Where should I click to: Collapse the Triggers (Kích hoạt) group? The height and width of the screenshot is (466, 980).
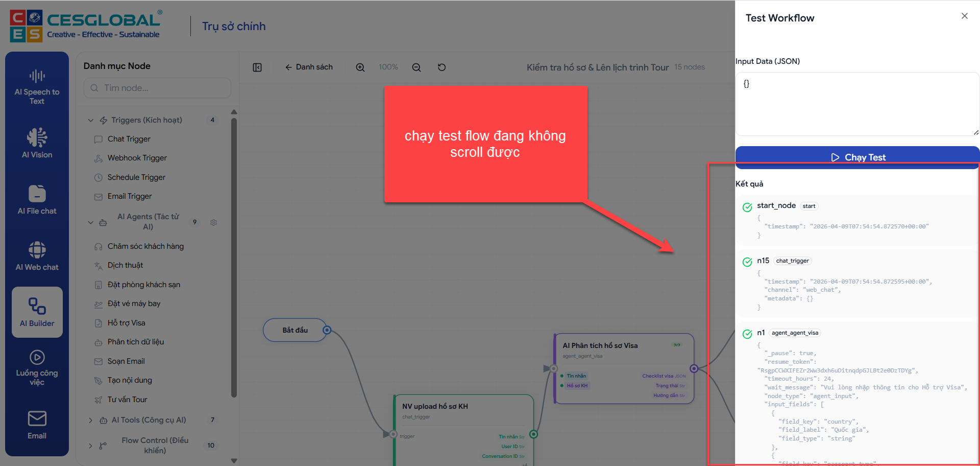[91, 121]
